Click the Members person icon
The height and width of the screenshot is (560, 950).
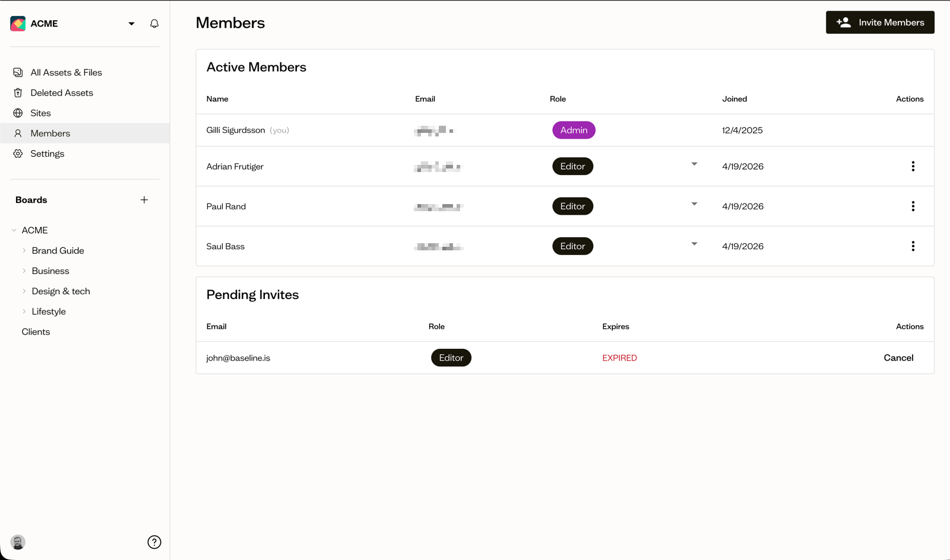tap(18, 133)
